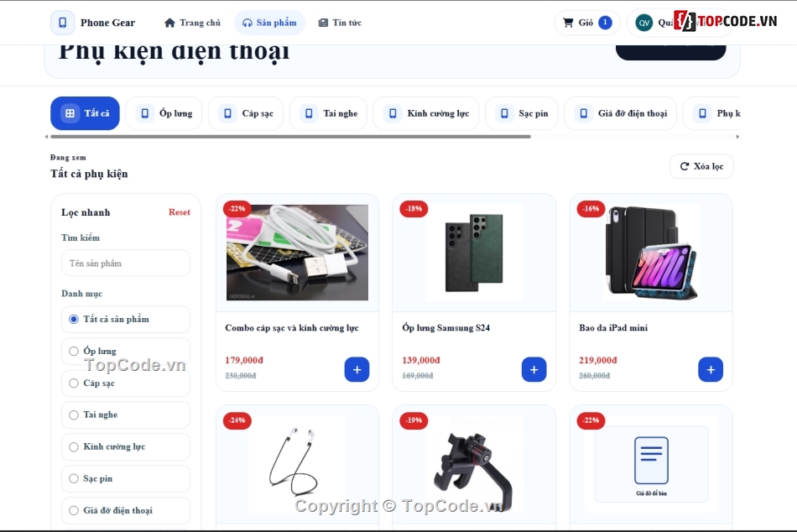Open the Sản phẩm nav item
The image size is (797, 532).
269,23
